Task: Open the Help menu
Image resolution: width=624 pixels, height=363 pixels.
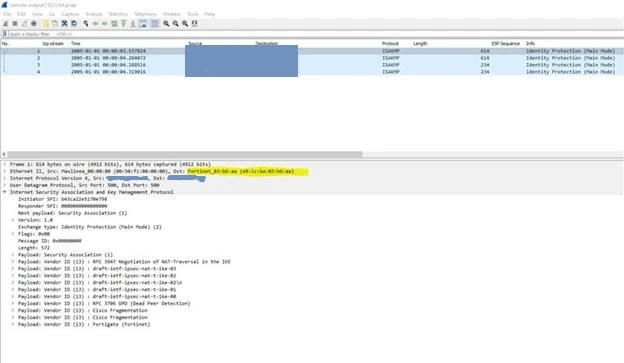Action: tap(210, 14)
